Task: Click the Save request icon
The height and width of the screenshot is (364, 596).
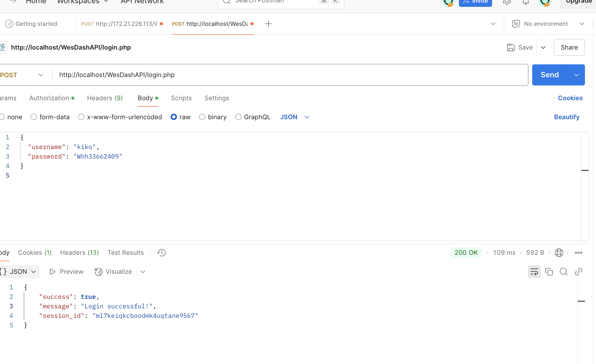Action: pos(511,47)
